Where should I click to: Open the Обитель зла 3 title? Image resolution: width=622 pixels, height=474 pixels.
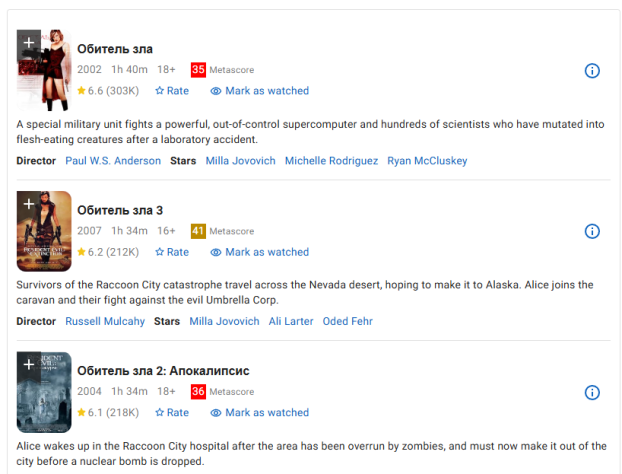(120, 210)
